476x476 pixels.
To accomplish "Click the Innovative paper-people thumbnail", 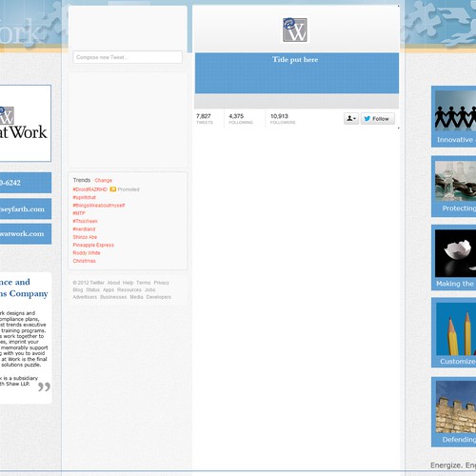I will click(x=455, y=110).
